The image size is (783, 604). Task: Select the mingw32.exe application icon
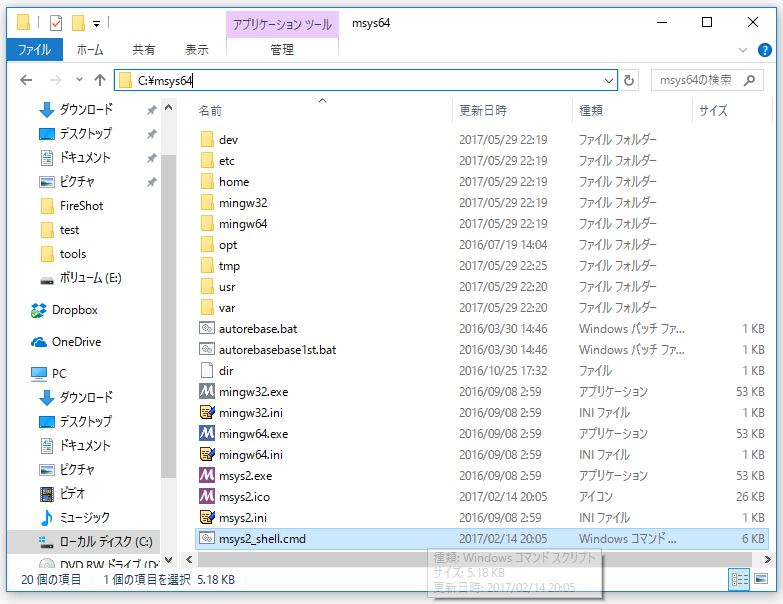click(x=207, y=391)
